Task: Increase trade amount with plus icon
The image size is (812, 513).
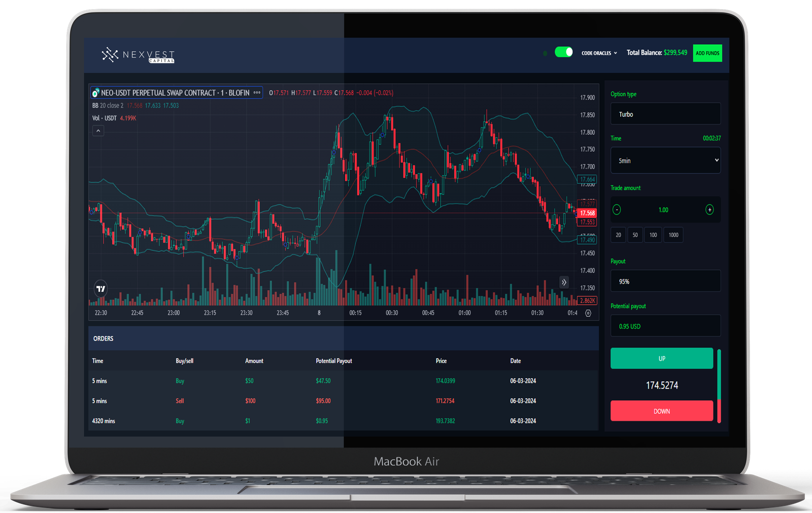Action: (709, 210)
